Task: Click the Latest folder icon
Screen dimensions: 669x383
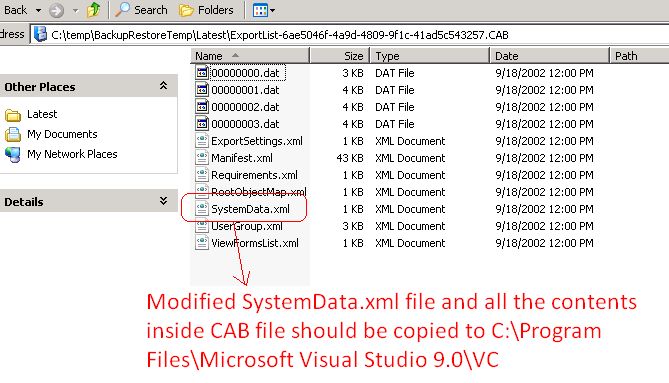Action: click(13, 115)
